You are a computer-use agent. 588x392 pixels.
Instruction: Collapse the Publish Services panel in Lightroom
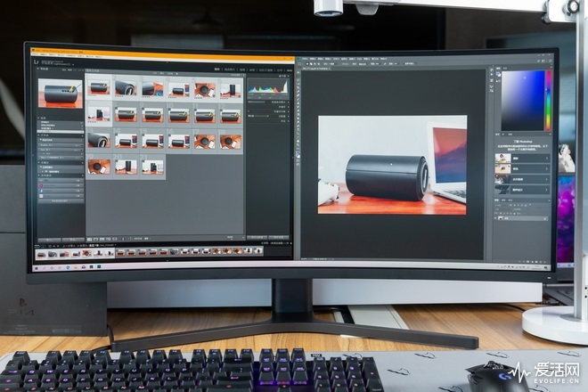click(x=38, y=176)
